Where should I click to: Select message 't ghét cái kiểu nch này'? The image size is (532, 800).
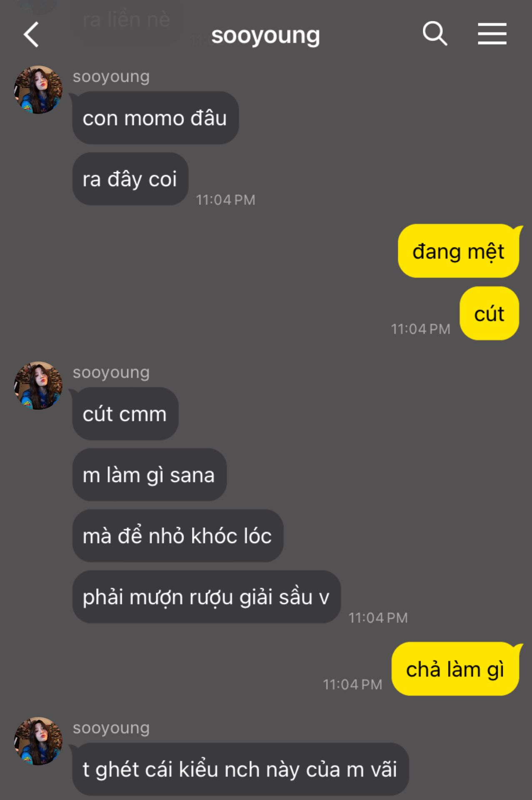pyautogui.click(x=240, y=769)
